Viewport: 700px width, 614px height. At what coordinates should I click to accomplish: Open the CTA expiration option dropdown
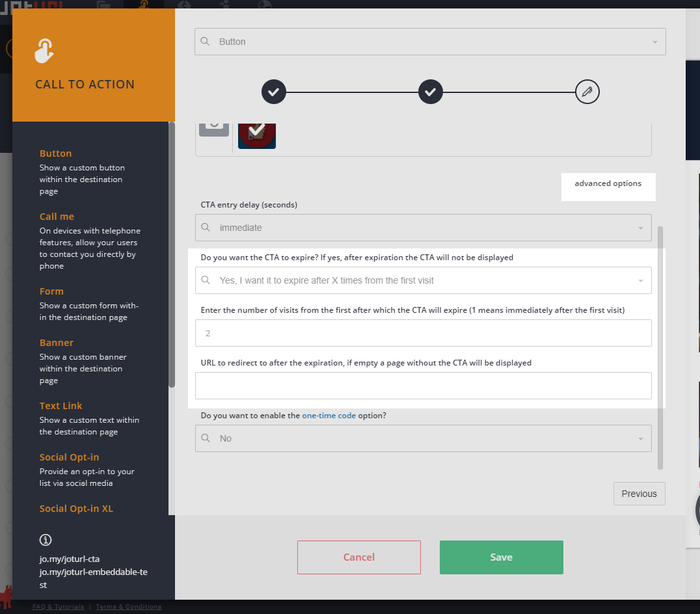423,281
